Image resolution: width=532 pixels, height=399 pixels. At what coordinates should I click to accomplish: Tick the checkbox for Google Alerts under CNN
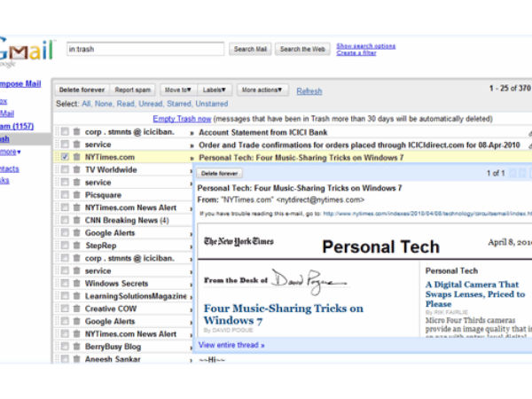point(65,233)
